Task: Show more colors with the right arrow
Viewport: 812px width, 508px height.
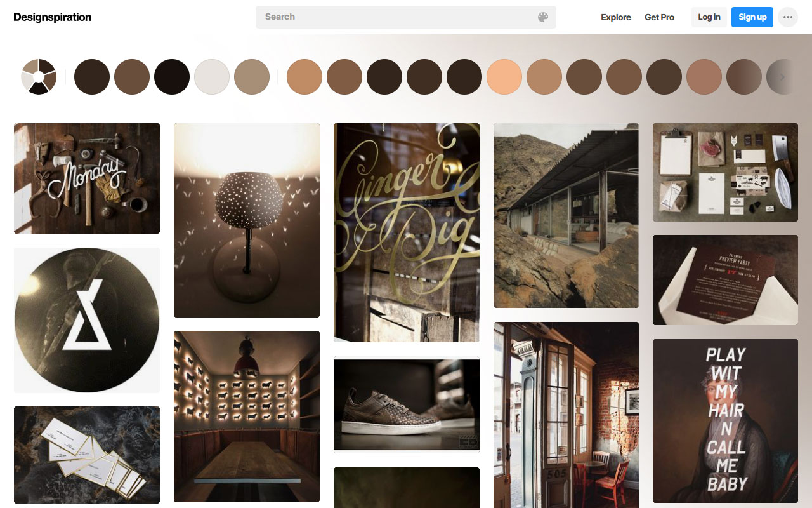Action: [782, 77]
